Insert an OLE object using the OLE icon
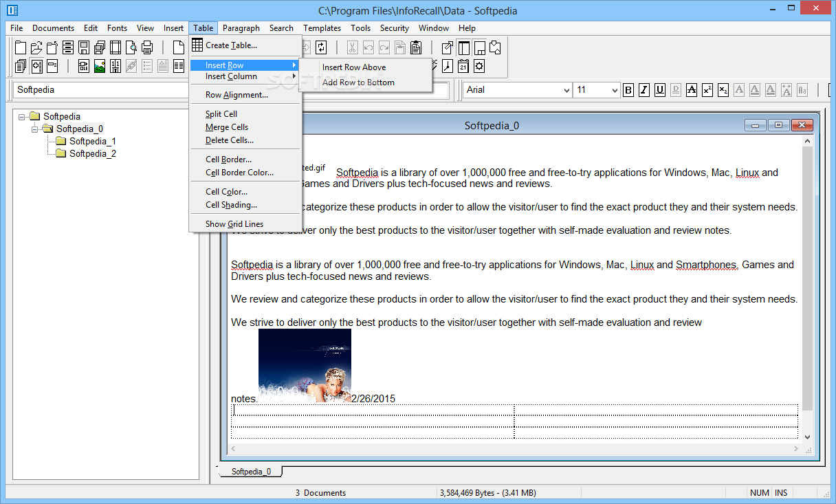The image size is (836, 504). click(84, 66)
